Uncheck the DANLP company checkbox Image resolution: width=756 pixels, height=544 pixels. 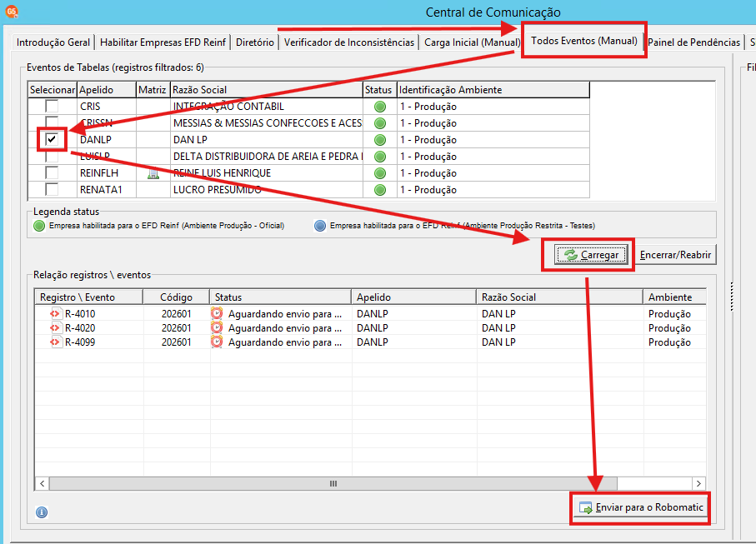coord(52,140)
